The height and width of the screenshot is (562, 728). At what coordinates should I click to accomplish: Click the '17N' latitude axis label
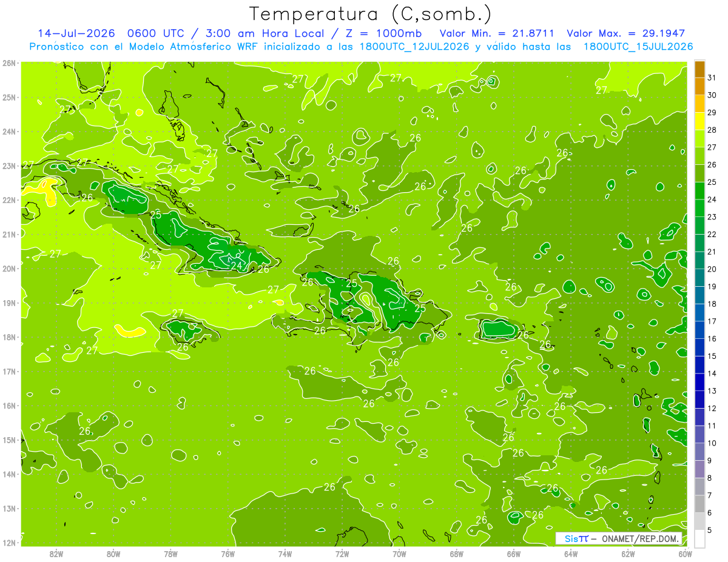tap(9, 371)
